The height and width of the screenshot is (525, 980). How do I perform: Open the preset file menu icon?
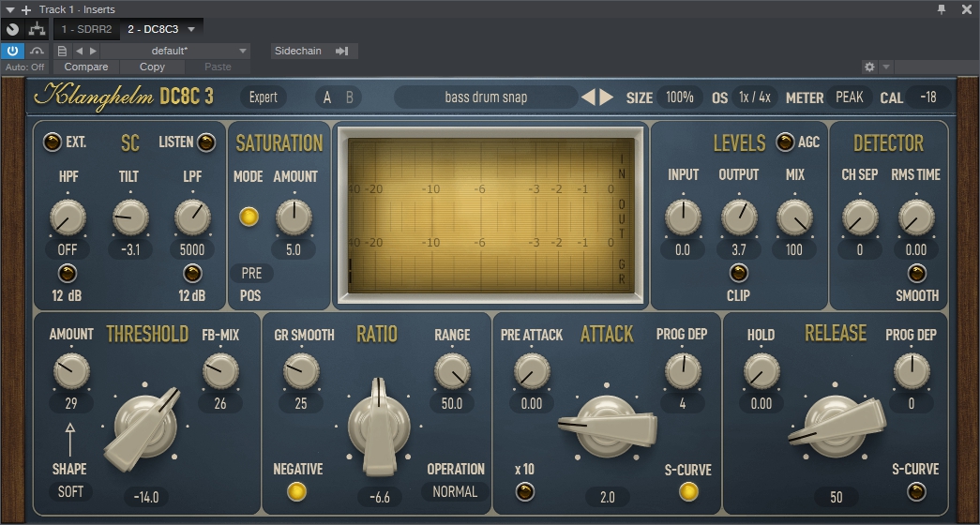[x=62, y=51]
